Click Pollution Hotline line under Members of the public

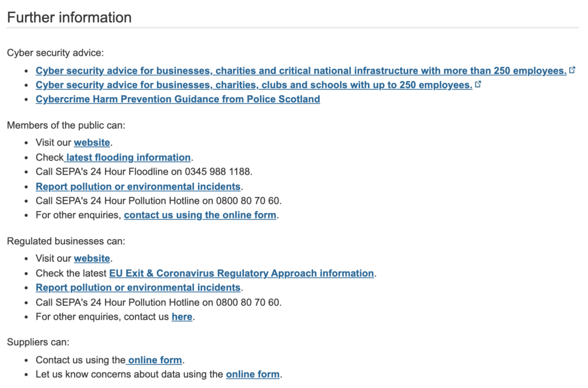point(158,201)
